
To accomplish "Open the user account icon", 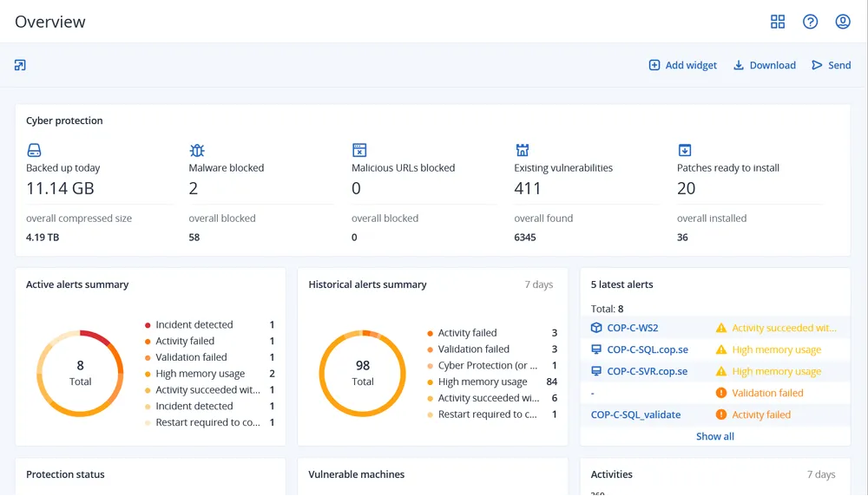I will pyautogui.click(x=843, y=22).
